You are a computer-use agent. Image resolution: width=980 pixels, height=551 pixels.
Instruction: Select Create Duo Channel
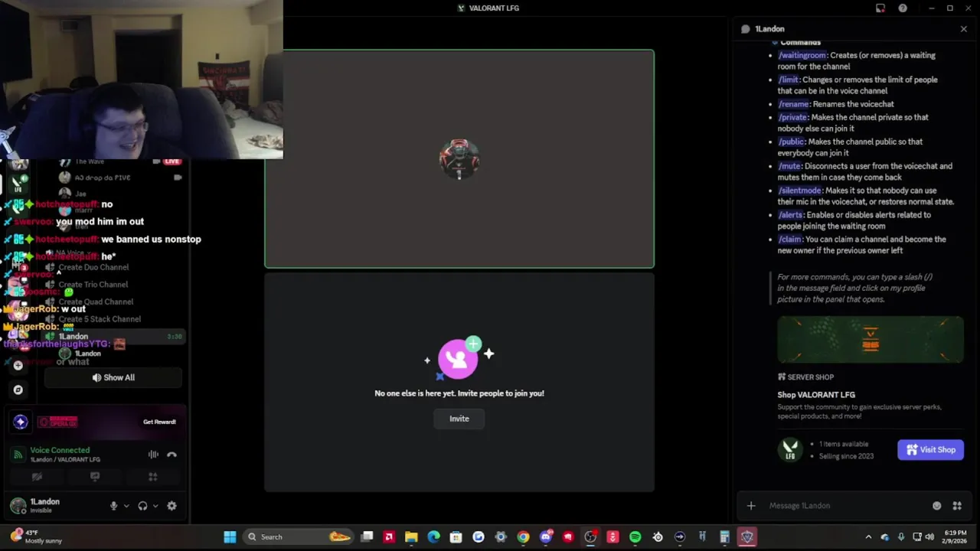[93, 267]
